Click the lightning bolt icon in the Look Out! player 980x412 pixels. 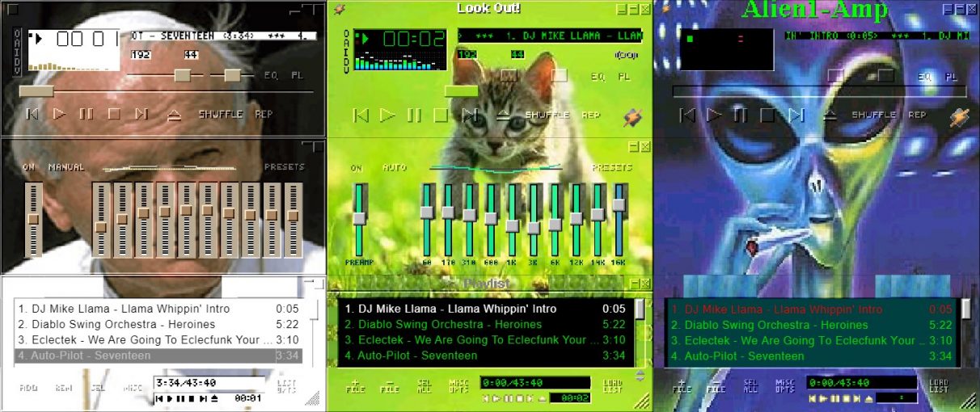[x=632, y=117]
